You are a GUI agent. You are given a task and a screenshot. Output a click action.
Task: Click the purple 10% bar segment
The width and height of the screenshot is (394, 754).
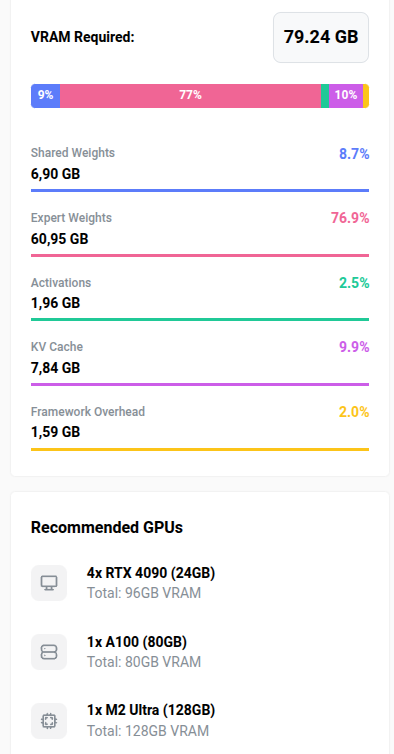tap(346, 96)
